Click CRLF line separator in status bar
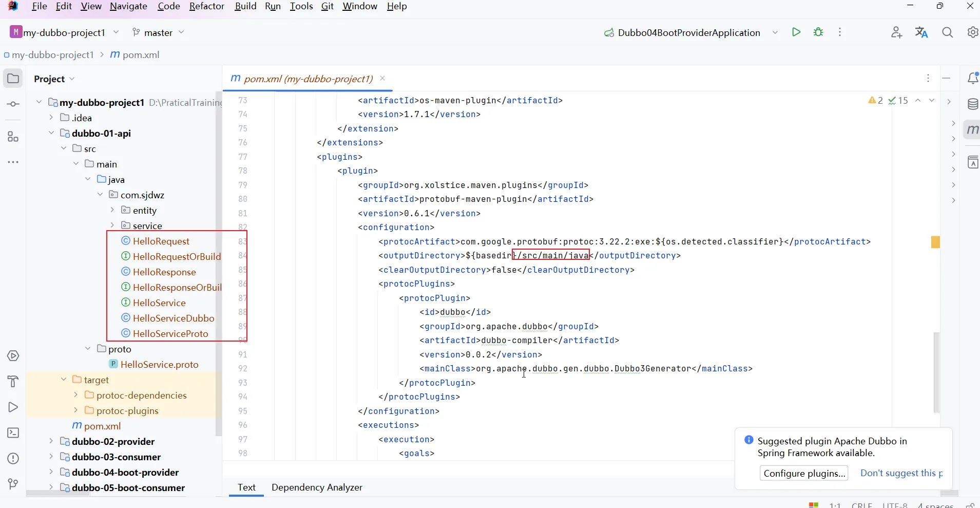Image resolution: width=980 pixels, height=508 pixels. 862,505
